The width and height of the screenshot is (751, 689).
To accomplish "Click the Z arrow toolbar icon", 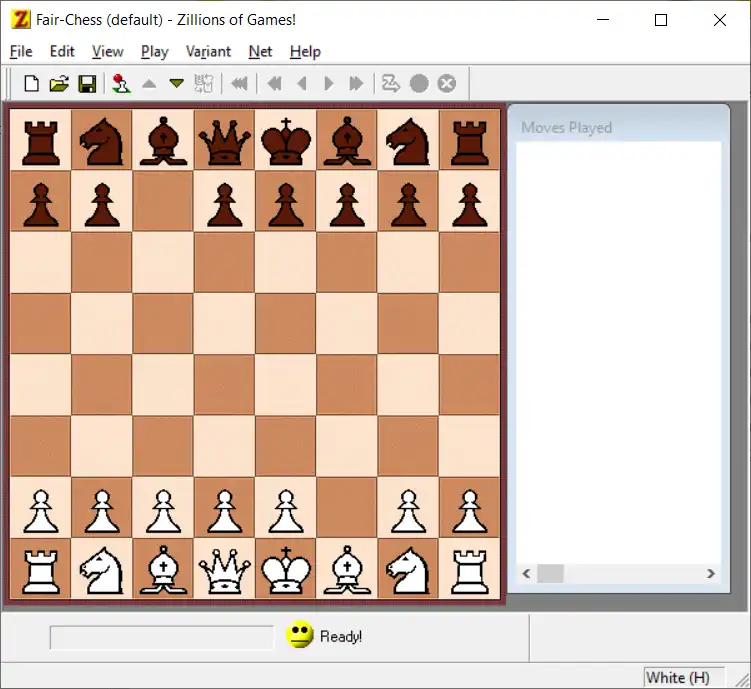I will (390, 84).
